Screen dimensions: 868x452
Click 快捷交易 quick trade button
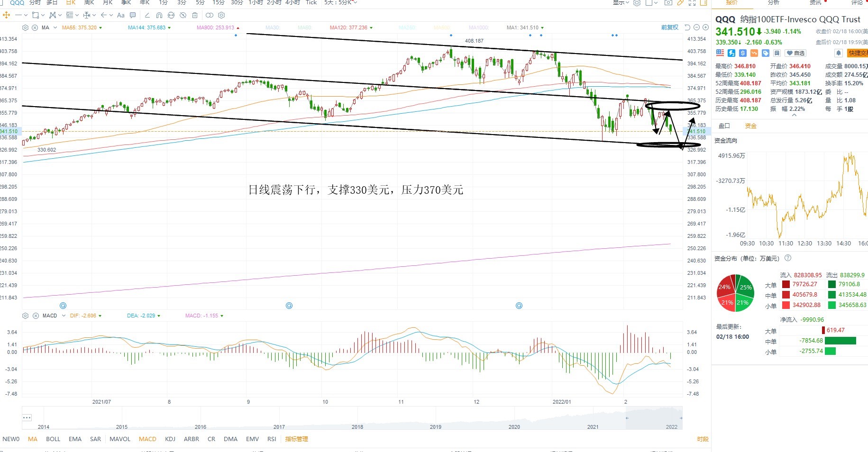point(858,53)
